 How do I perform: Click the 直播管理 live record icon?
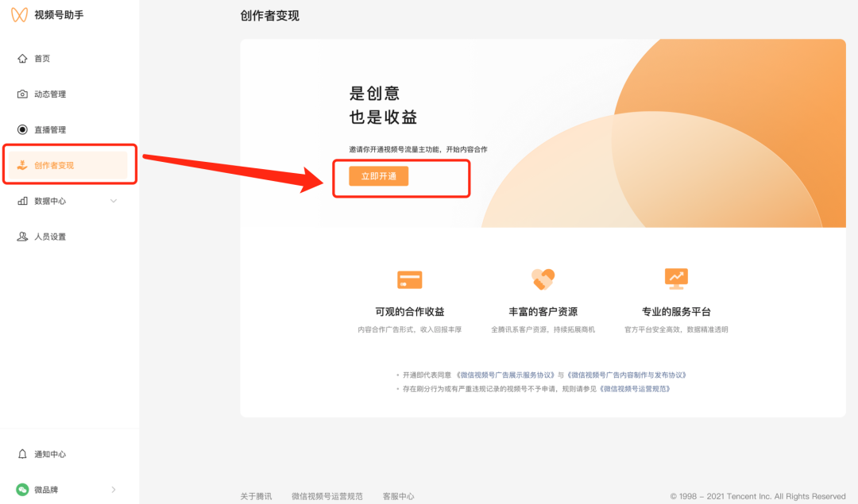pyautogui.click(x=22, y=130)
